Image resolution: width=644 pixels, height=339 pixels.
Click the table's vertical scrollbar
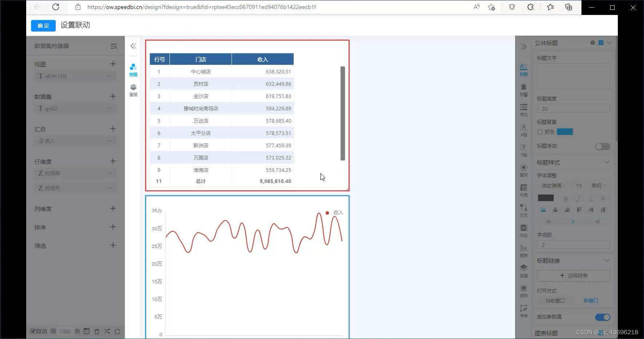coord(343,113)
